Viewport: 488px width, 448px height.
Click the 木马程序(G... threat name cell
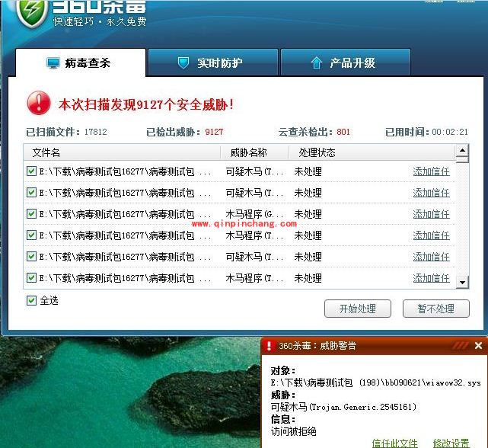[254, 214]
